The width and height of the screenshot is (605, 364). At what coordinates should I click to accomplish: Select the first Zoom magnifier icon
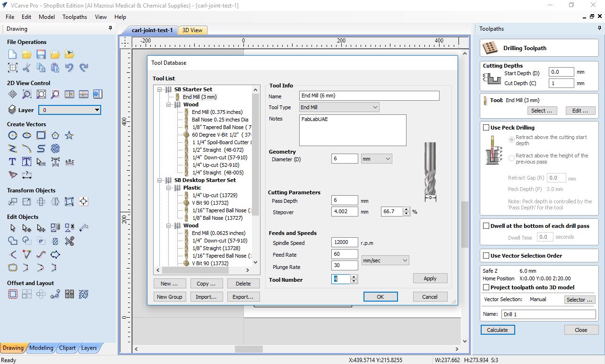pyautogui.click(x=27, y=94)
